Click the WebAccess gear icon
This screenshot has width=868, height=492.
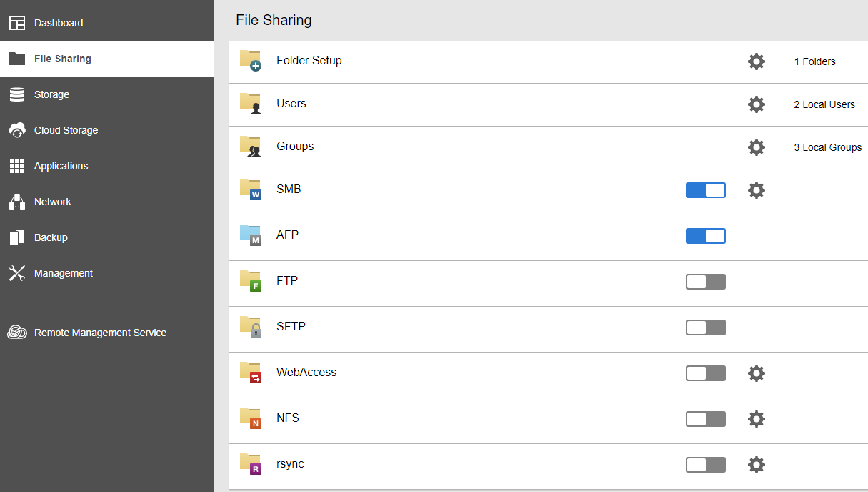(756, 373)
